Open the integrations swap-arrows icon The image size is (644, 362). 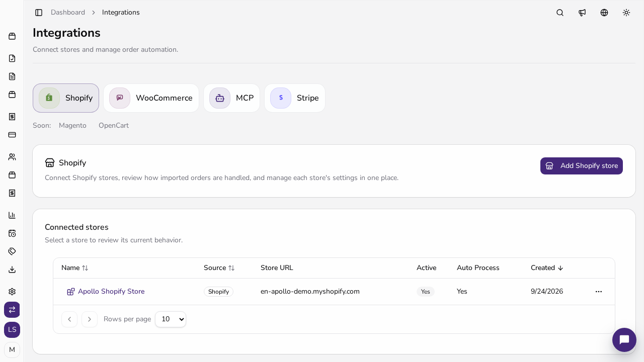12,310
